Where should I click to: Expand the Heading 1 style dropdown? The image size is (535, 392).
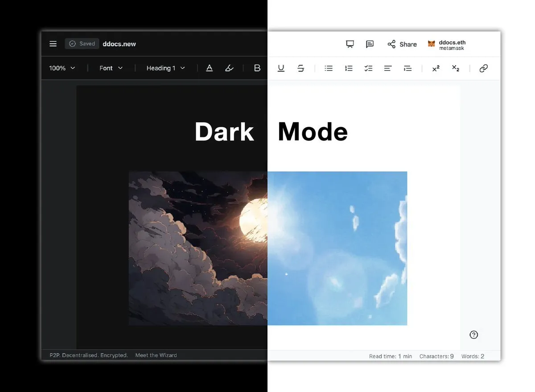[165, 68]
